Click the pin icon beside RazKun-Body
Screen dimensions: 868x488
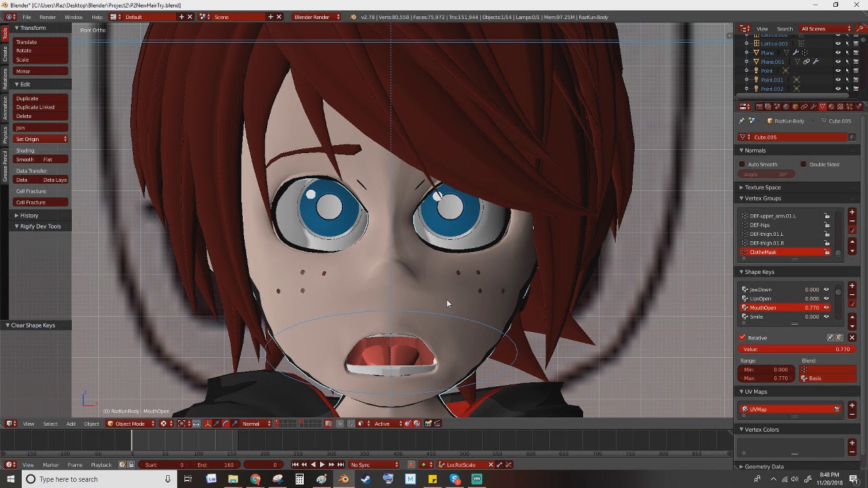(741, 121)
